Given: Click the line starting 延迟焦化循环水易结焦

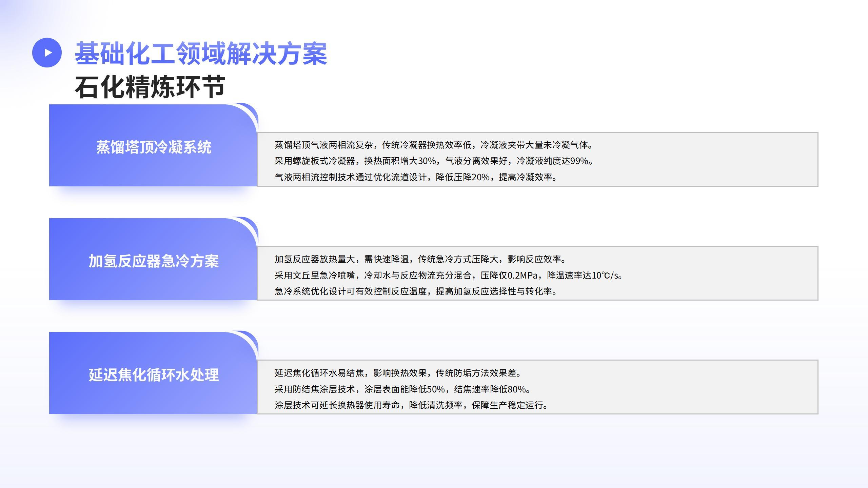Looking at the screenshot, I should pyautogui.click(x=398, y=373).
